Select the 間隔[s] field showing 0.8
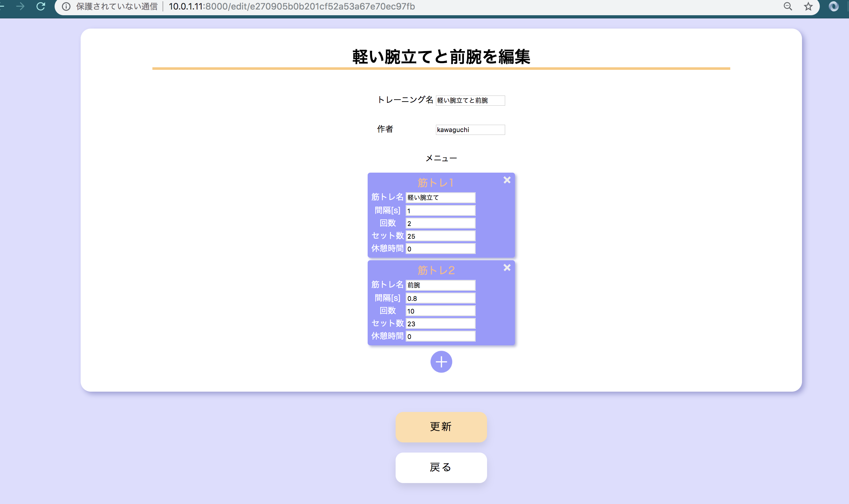 tap(440, 298)
